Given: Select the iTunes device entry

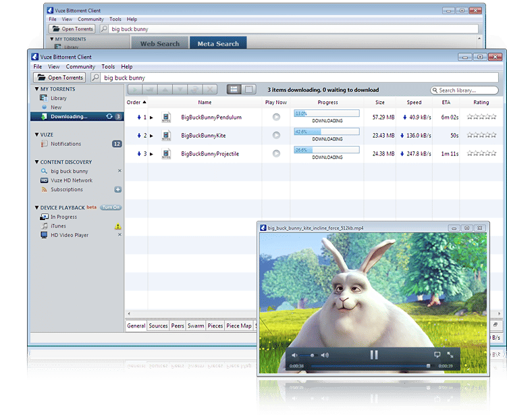Looking at the screenshot, I should [x=58, y=226].
